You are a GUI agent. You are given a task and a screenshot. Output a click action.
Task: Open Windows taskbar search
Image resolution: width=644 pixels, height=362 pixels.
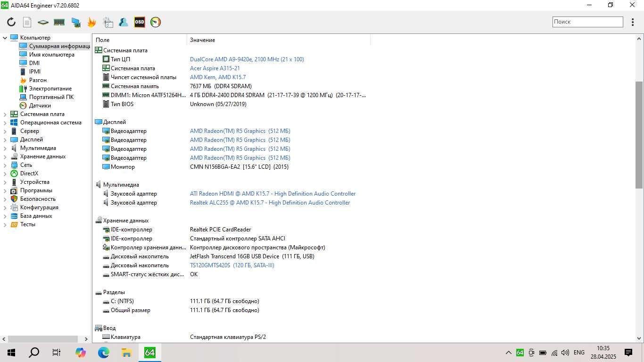point(34,352)
